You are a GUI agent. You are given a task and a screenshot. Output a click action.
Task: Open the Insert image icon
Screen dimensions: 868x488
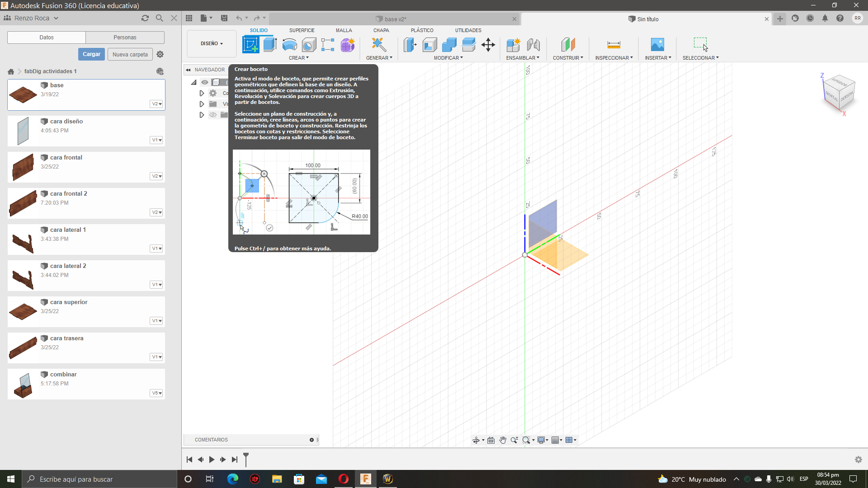tap(657, 45)
